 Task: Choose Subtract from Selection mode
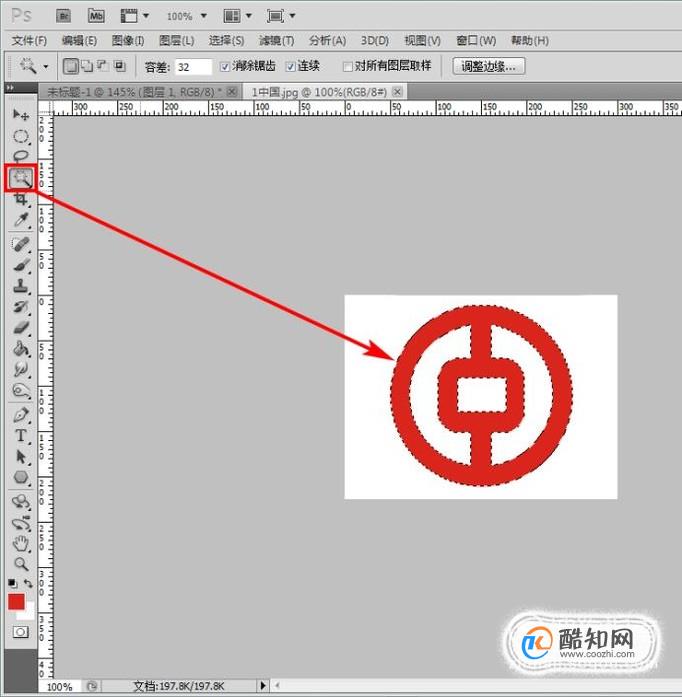[x=103, y=66]
